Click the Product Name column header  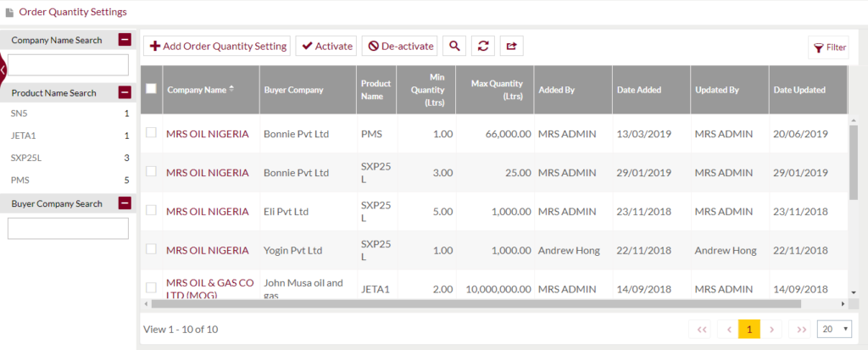point(376,90)
